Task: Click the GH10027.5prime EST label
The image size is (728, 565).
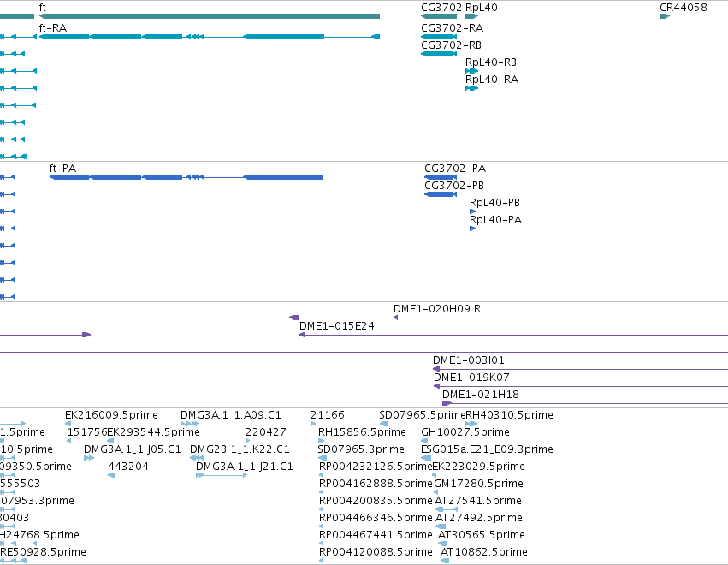Action: [465, 432]
